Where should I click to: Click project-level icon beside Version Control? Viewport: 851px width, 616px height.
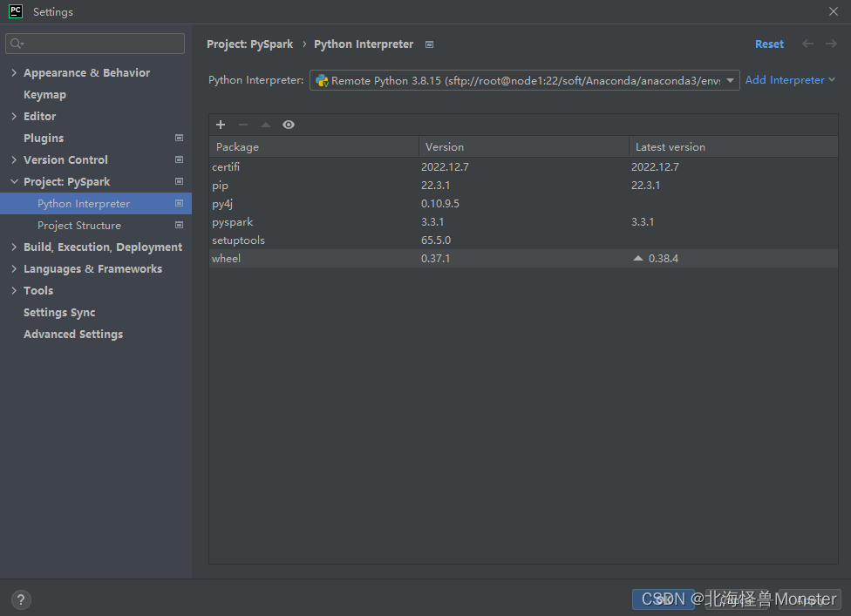point(179,159)
